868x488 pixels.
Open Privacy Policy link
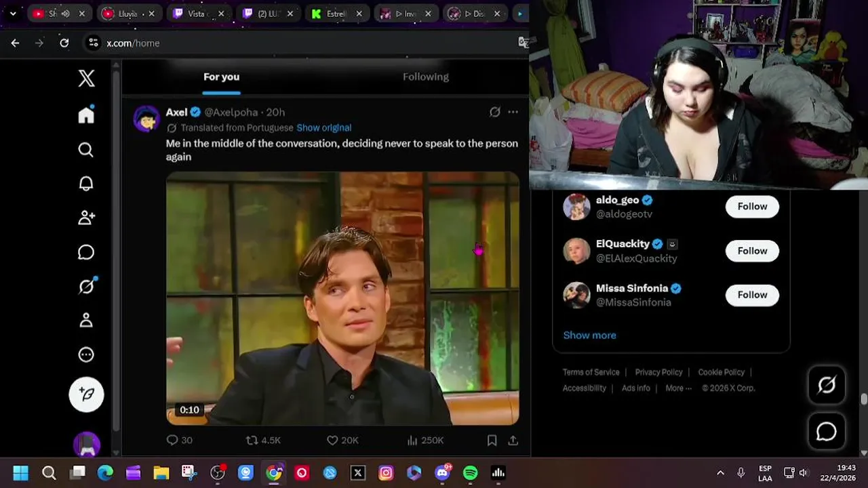coord(658,372)
